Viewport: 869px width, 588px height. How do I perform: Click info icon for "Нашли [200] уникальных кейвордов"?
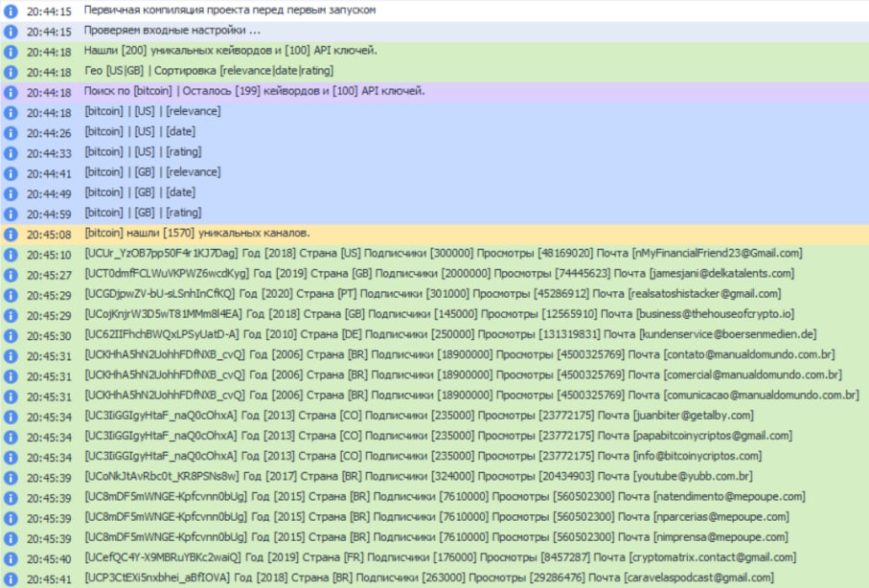tap(11, 51)
